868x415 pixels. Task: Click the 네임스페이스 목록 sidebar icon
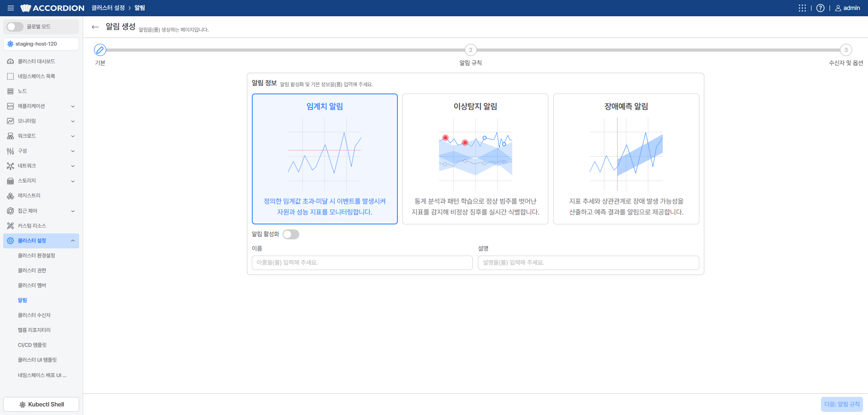pos(10,76)
